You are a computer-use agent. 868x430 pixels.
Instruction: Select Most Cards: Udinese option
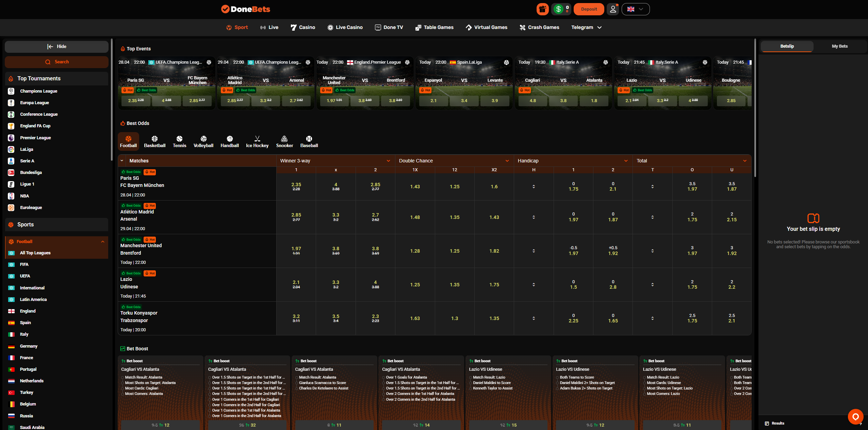[x=664, y=383]
